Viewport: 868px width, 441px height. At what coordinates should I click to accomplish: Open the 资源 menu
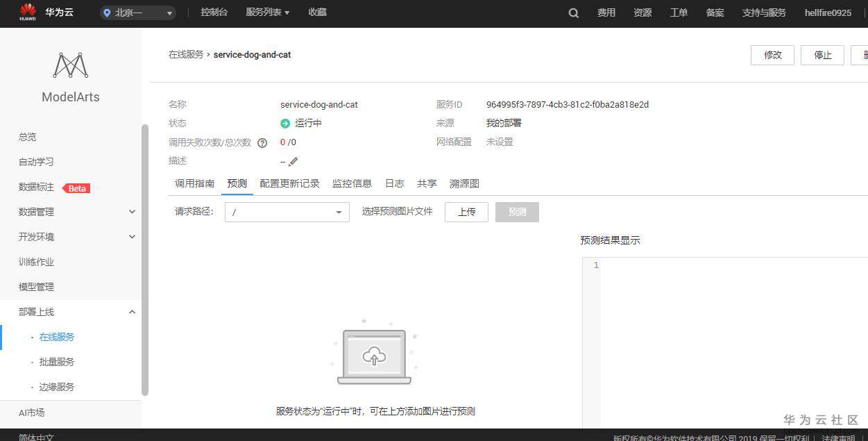click(643, 13)
